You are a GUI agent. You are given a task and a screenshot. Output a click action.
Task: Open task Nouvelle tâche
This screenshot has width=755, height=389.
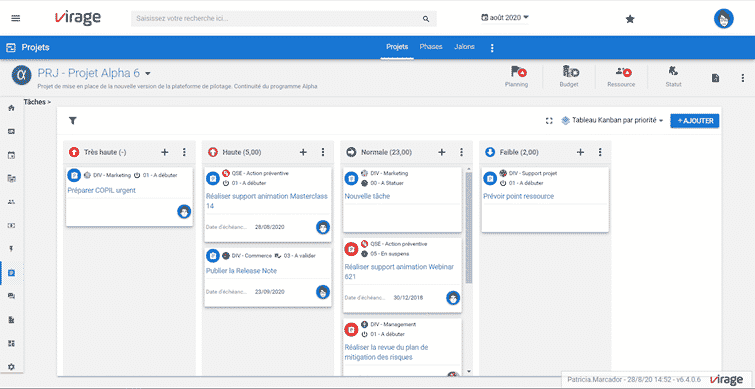click(367, 196)
